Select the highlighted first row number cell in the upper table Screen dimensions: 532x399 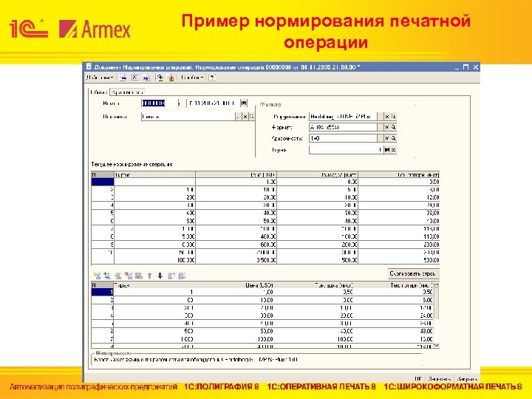(x=103, y=182)
